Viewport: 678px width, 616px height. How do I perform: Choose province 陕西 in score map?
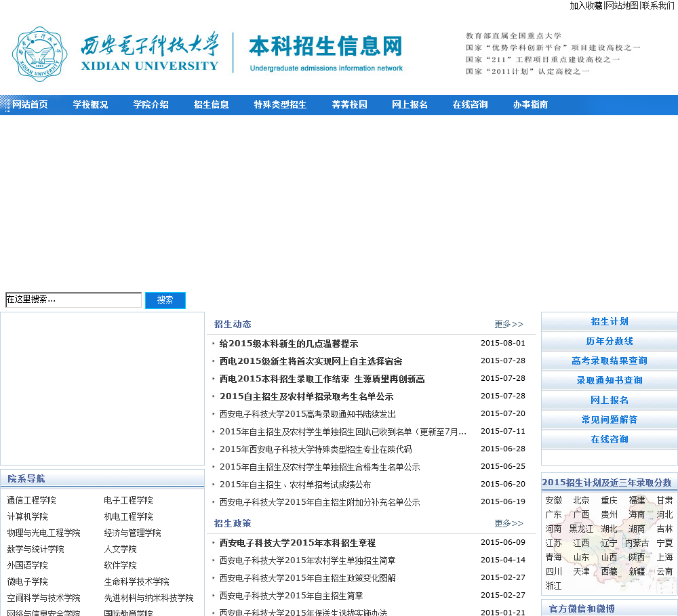(637, 557)
